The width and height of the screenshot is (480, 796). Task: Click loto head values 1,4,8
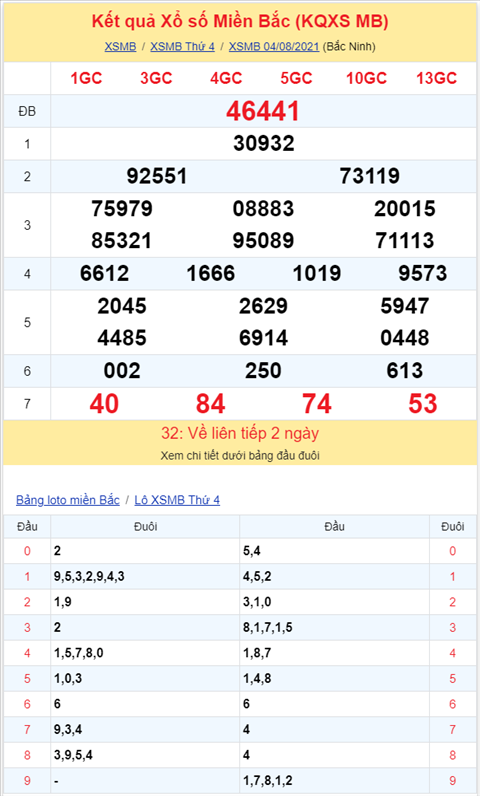point(257,679)
